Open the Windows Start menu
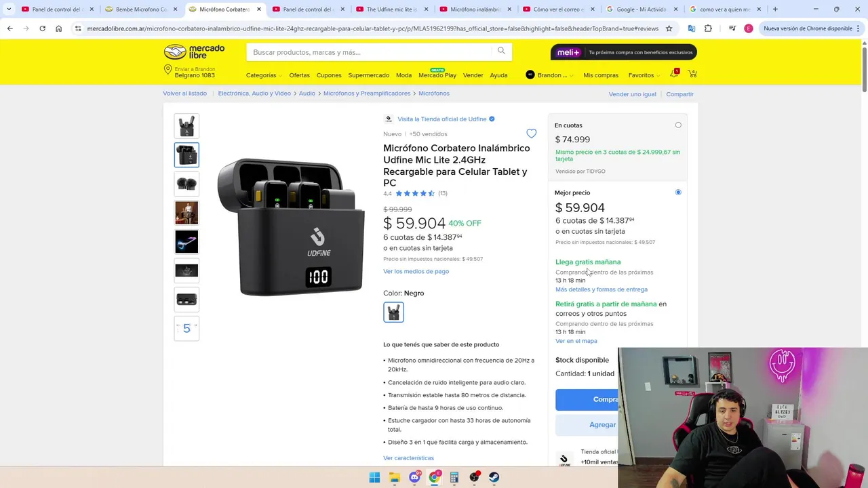The height and width of the screenshot is (488, 868). click(374, 477)
